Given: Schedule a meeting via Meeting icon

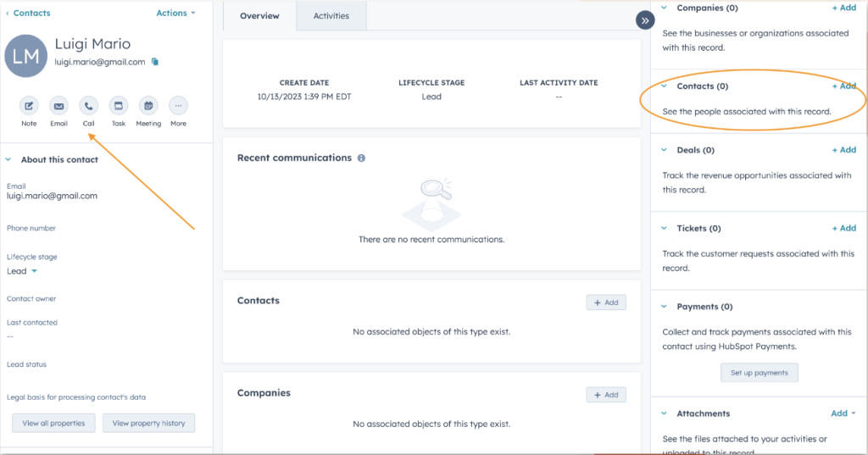Looking at the screenshot, I should [x=148, y=106].
